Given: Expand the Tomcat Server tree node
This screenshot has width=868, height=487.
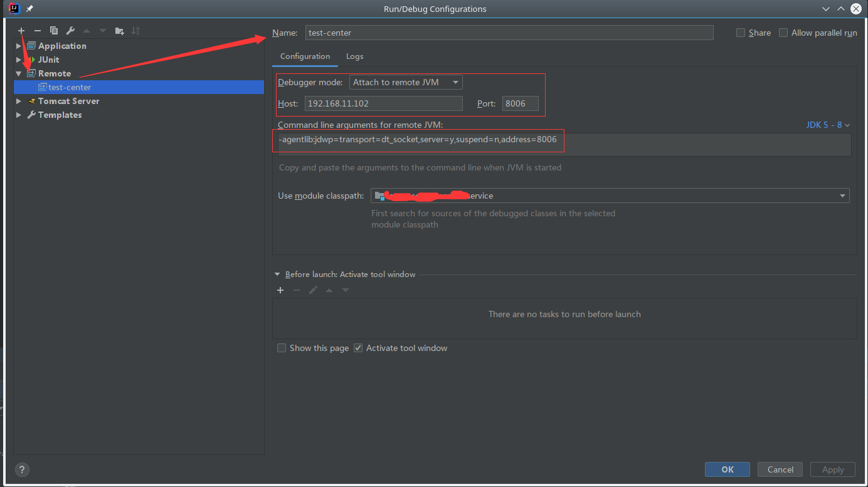Looking at the screenshot, I should (19, 101).
